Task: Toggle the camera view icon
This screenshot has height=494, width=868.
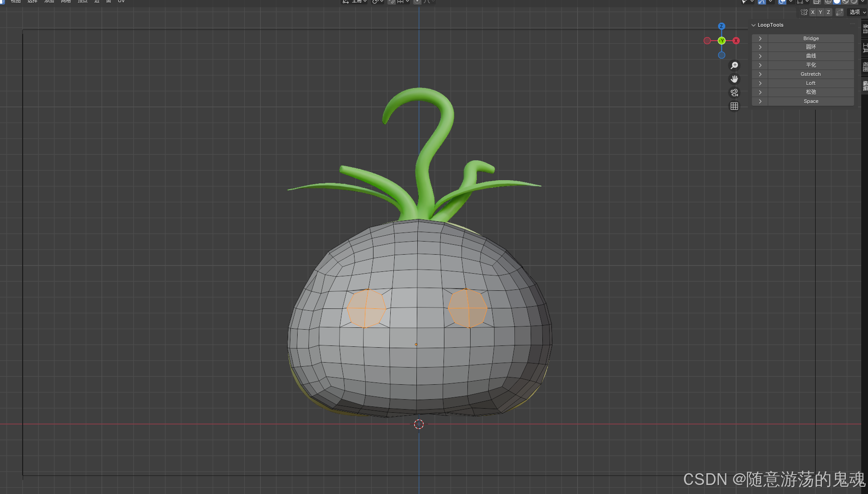Action: click(x=734, y=93)
